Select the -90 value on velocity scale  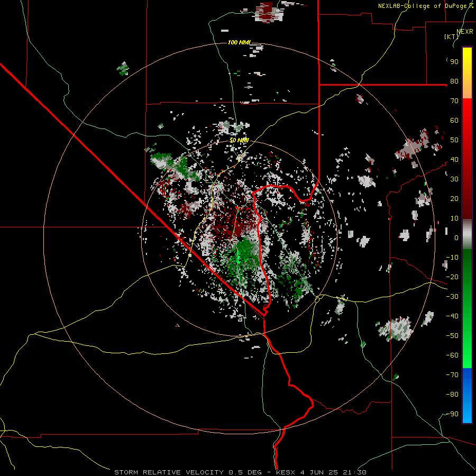pos(452,414)
